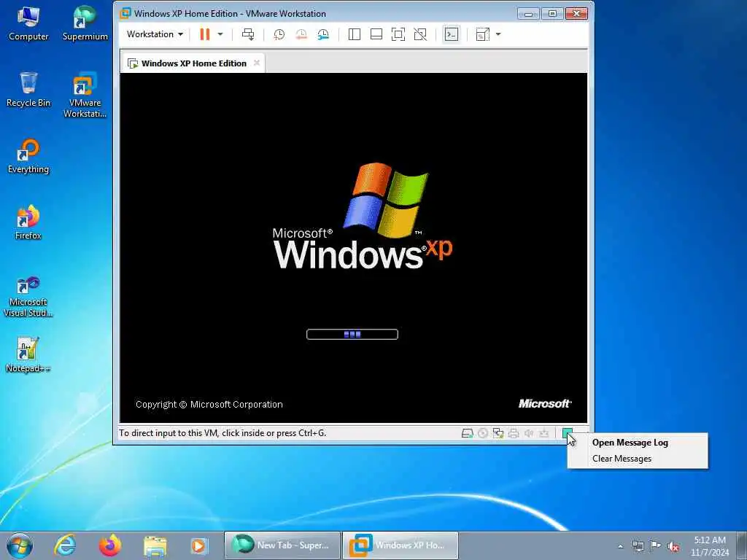Select the Recycle Bin icon
747x560 pixels.
(x=28, y=90)
